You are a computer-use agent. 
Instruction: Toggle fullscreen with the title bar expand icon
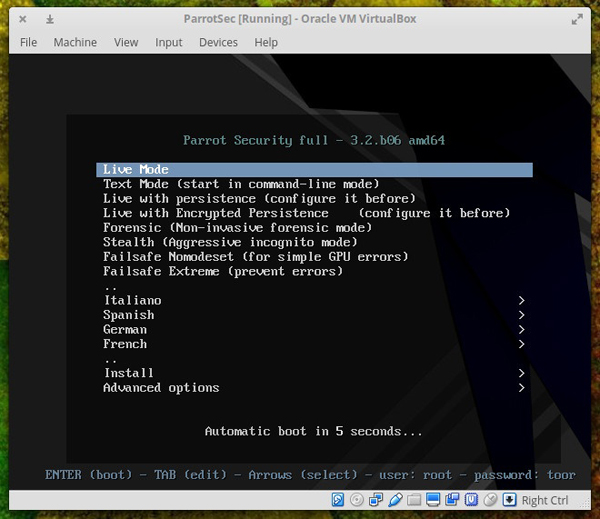coord(577,19)
